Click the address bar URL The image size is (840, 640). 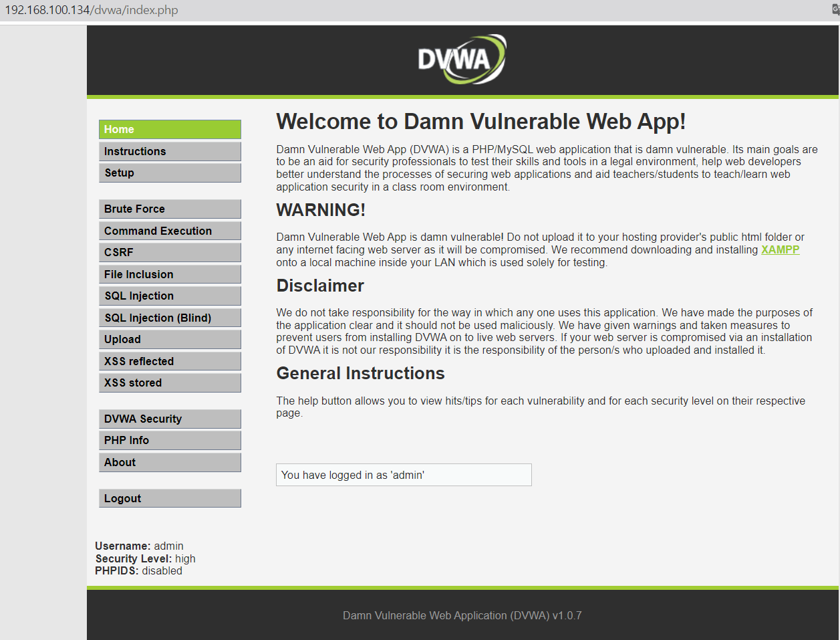[92, 10]
